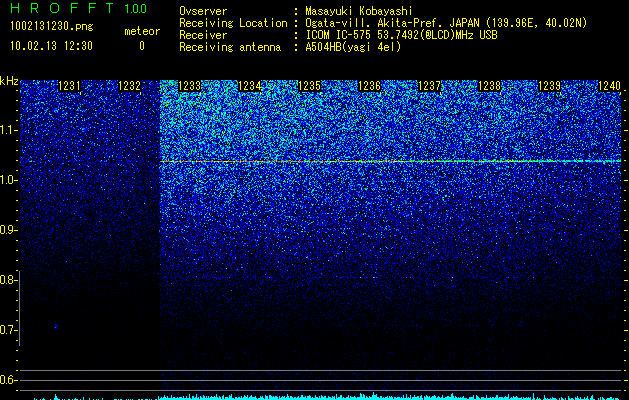The width and height of the screenshot is (629, 400).
Task: Click the 1234 time marker
Action: [250, 86]
